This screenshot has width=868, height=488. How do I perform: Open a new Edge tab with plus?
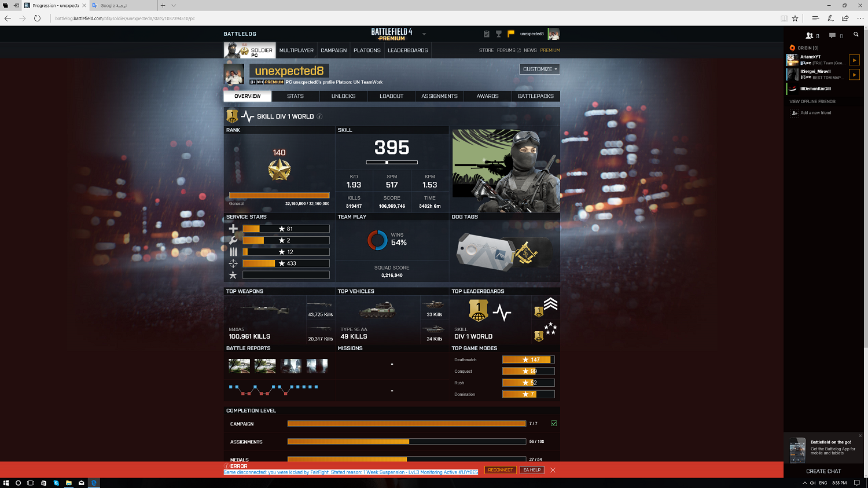163,5
